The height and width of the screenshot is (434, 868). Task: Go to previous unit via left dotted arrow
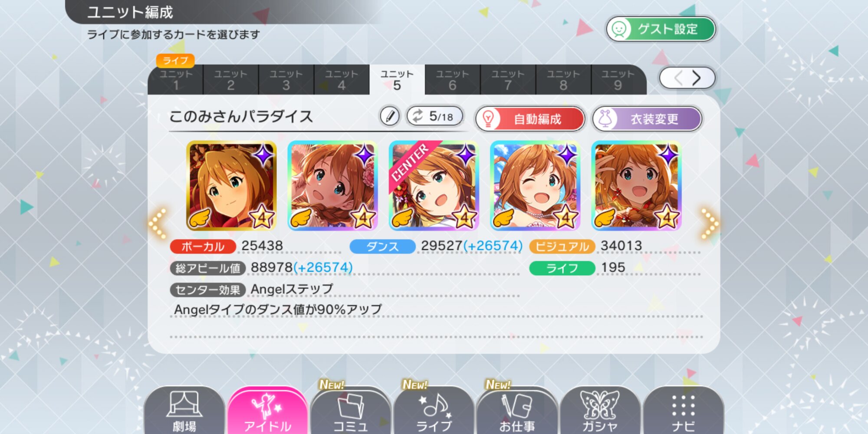pyautogui.click(x=158, y=224)
